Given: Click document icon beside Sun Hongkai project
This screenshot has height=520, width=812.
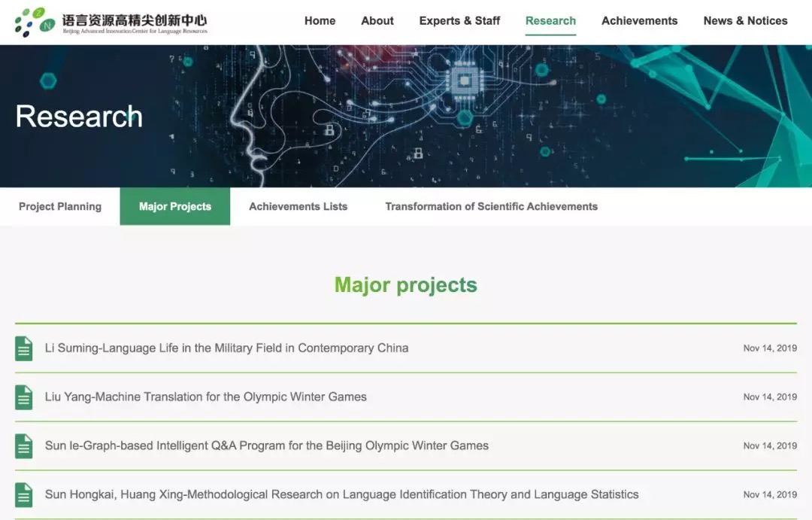Looking at the screenshot, I should (x=24, y=495).
